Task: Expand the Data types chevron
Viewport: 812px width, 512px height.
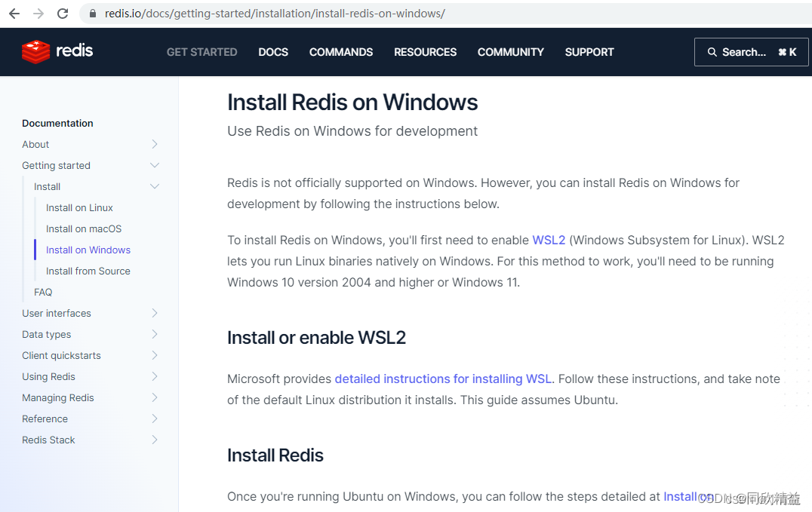Action: (x=154, y=335)
